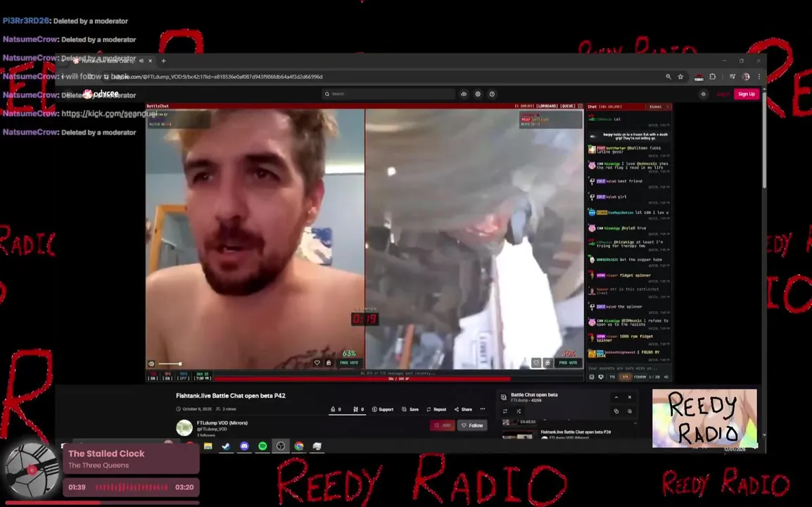Click the lock icon on the right video
812x507 pixels.
(x=547, y=363)
